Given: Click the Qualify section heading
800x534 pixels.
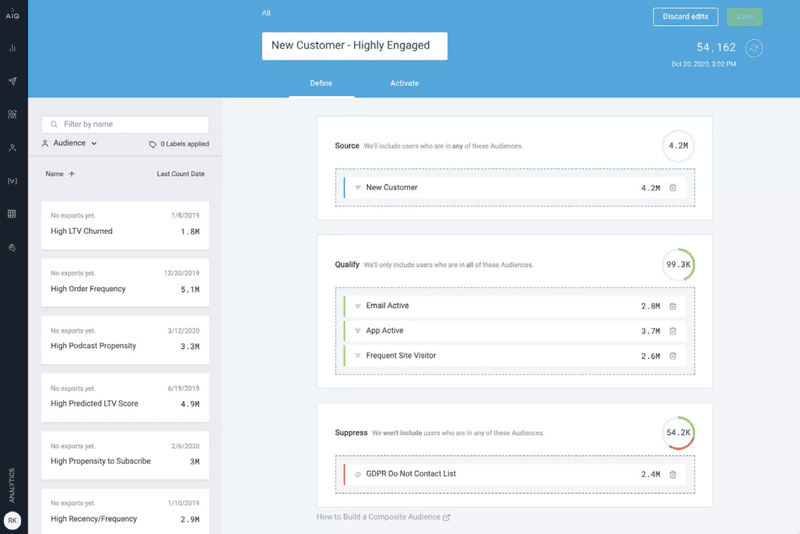Looking at the screenshot, I should coord(347,264).
